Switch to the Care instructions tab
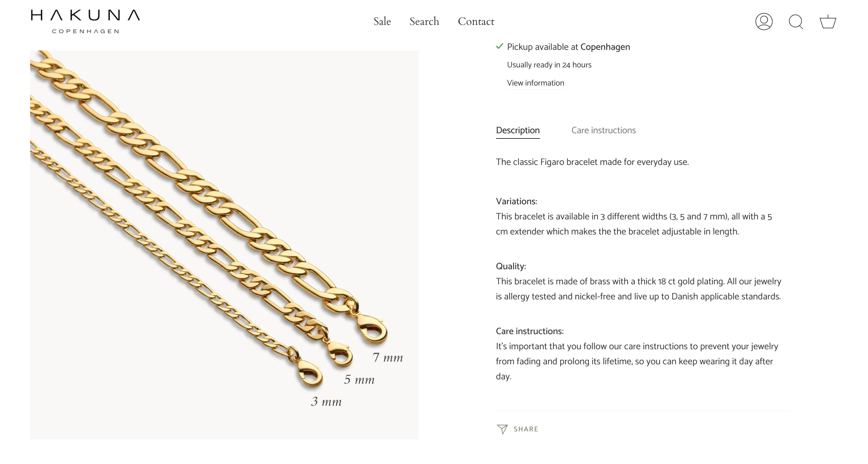Image resolution: width=868 pixels, height=464 pixels. [603, 130]
